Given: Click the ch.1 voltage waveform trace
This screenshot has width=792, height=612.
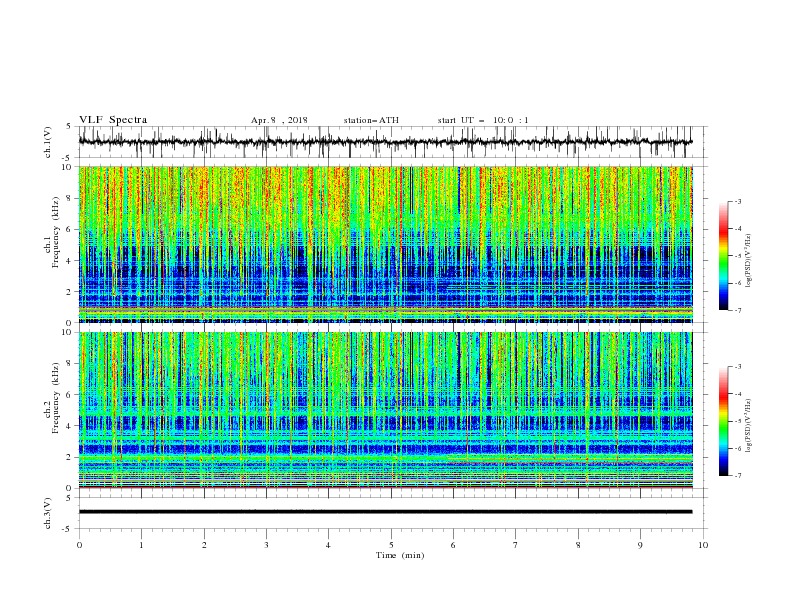Looking at the screenshot, I should 385,142.
